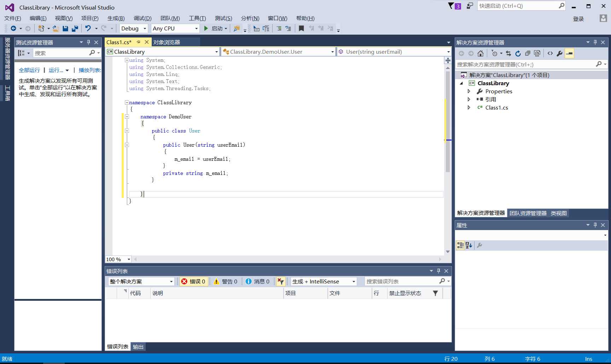The width and height of the screenshot is (611, 364).
Task: Toggle the Errors 0 filter button
Action: [x=193, y=281]
